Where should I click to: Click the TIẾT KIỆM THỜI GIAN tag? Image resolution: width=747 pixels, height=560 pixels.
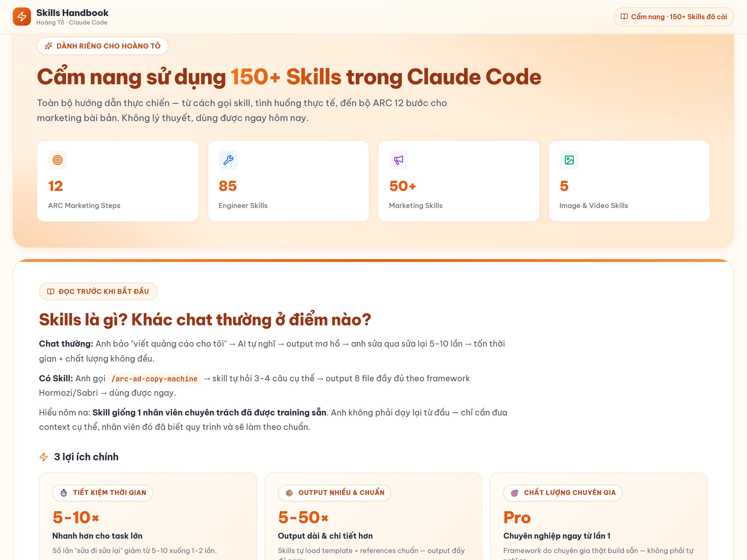[x=103, y=493]
